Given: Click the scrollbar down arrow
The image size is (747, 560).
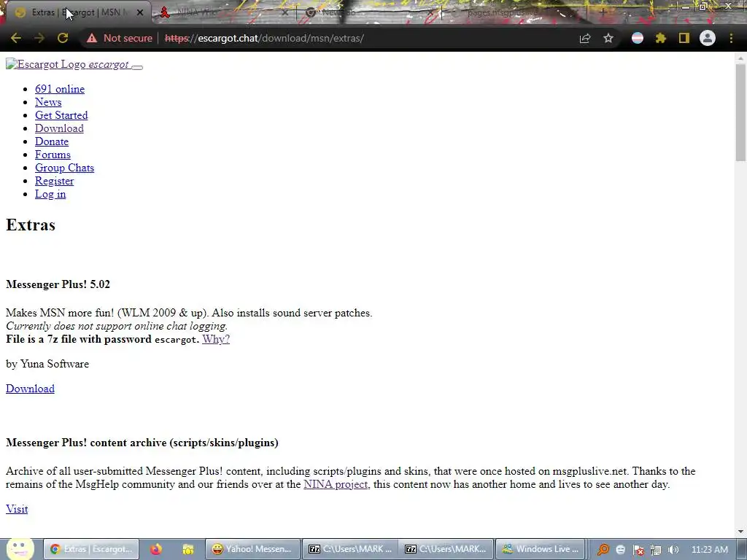Looking at the screenshot, I should (741, 532).
